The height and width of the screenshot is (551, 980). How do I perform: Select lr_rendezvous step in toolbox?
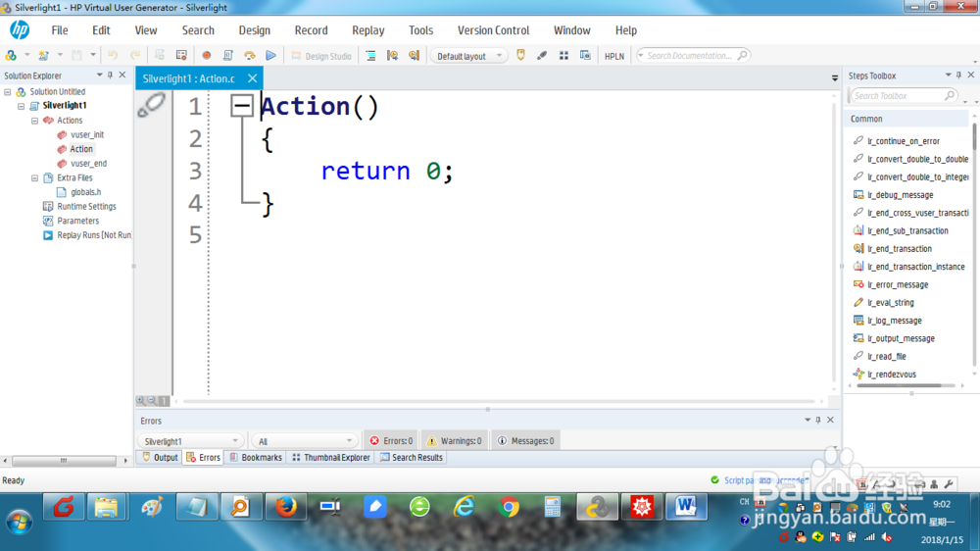click(891, 375)
